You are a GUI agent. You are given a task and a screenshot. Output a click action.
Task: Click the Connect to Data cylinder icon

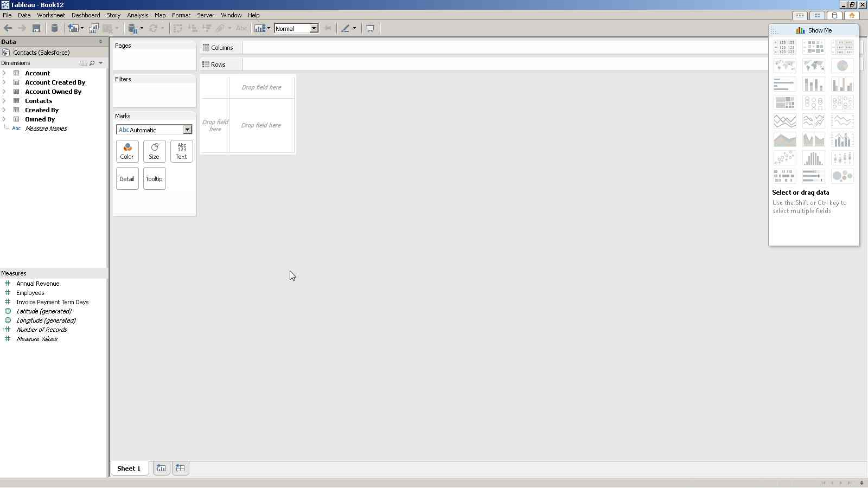(54, 28)
